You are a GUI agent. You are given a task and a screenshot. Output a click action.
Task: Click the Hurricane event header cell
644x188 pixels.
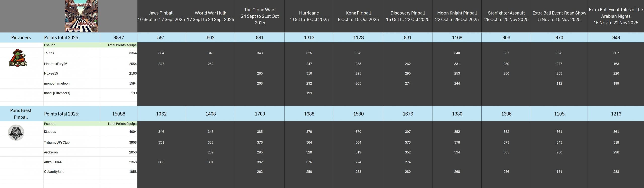pyautogui.click(x=309, y=16)
